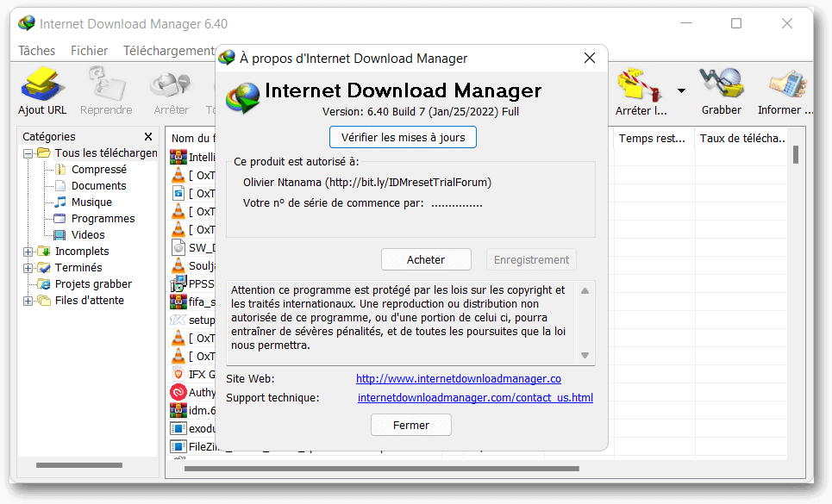This screenshot has height=504, width=832.
Task: Open the contact_us.html support link
Action: point(475,397)
